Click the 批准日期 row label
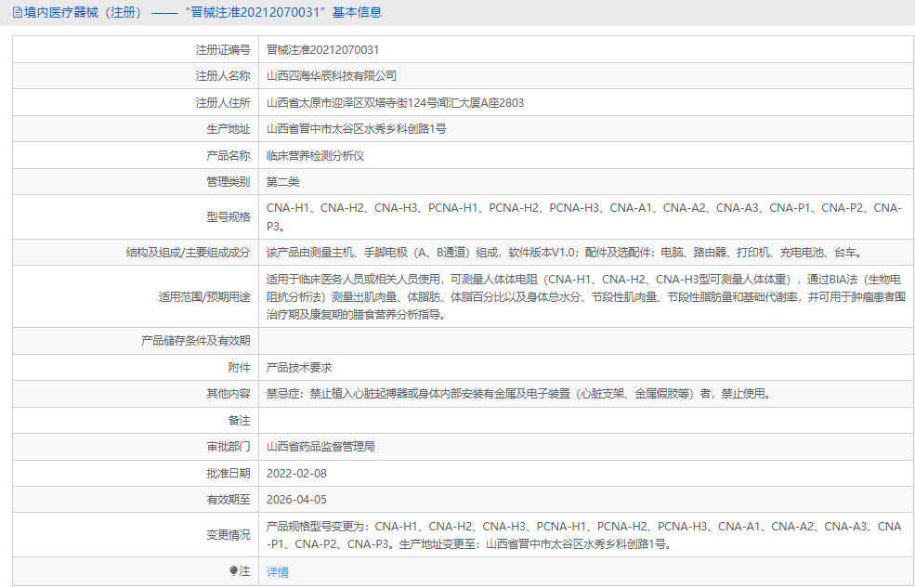Screen dimensions: 915x588 tap(229, 474)
